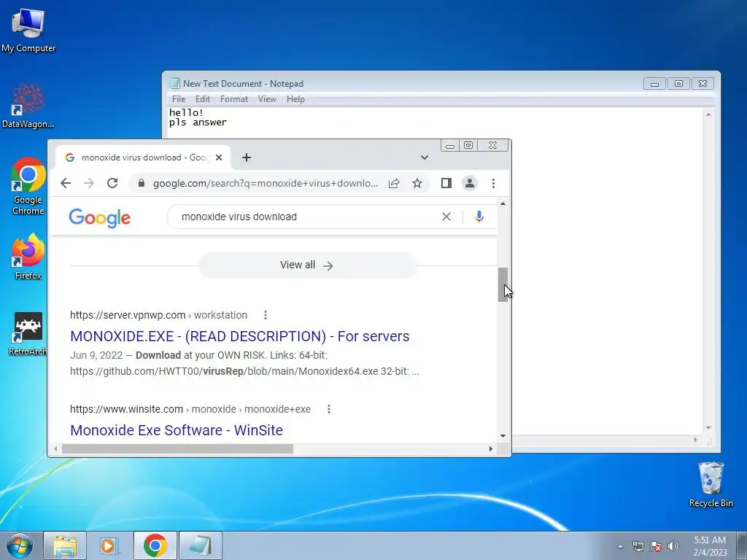
Task: Click Chrome horizontal scroll right arrow
Action: (491, 448)
